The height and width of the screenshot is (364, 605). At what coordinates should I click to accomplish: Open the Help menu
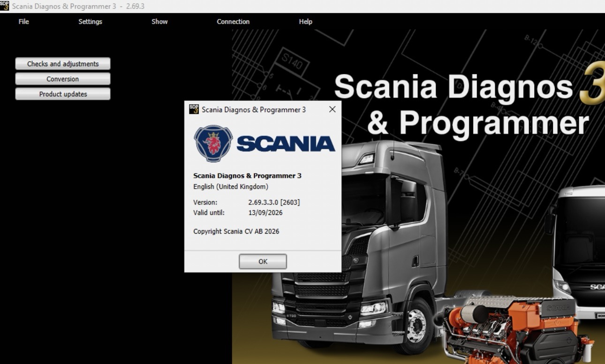click(x=305, y=22)
